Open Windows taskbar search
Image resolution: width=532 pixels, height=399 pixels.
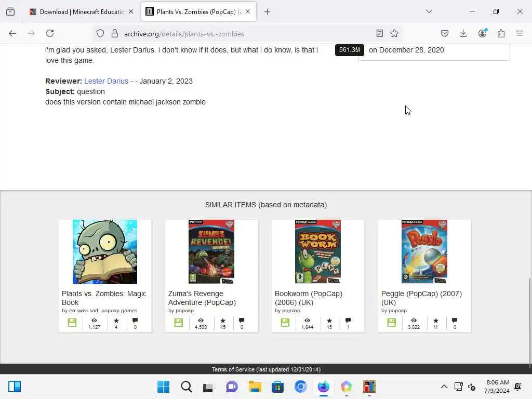click(x=187, y=387)
